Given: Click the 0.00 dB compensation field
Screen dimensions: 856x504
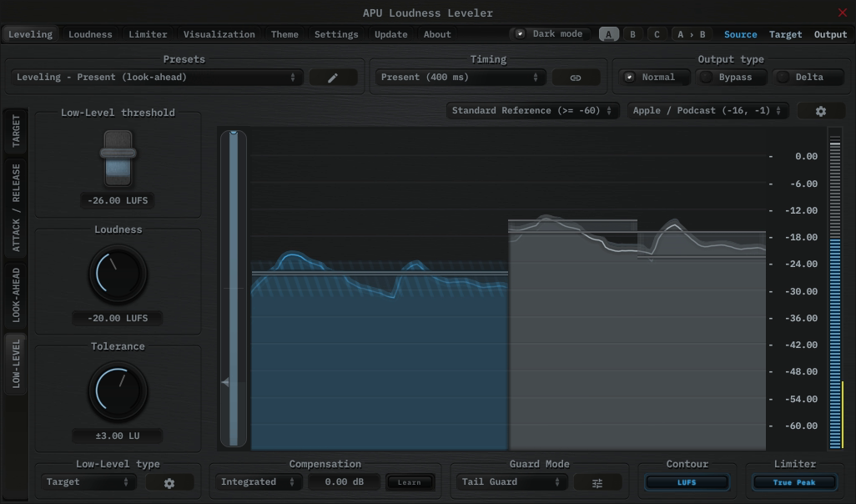Looking at the screenshot, I should coord(345,482).
